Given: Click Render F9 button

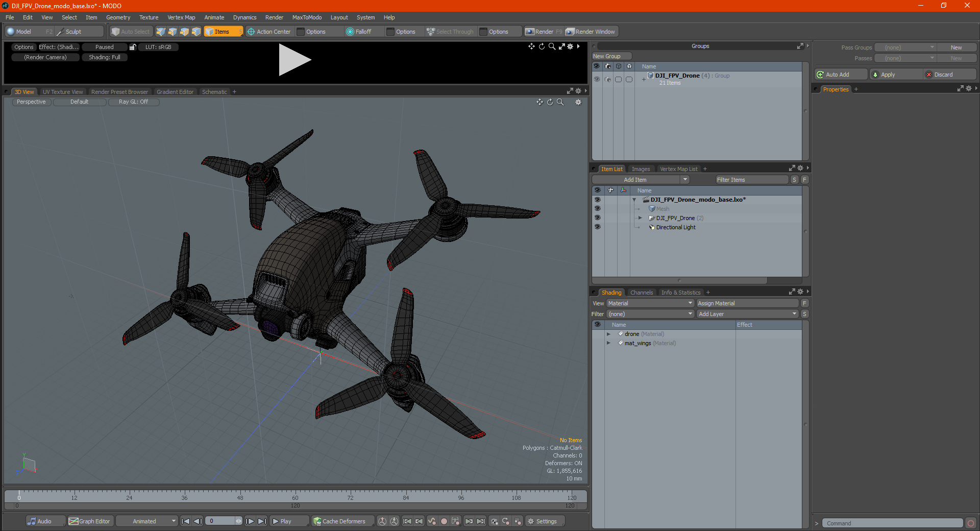Looking at the screenshot, I should pos(544,32).
